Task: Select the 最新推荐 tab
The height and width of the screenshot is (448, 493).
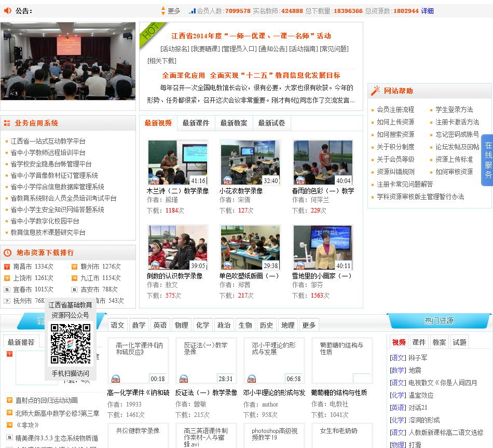Action: [x=21, y=342]
